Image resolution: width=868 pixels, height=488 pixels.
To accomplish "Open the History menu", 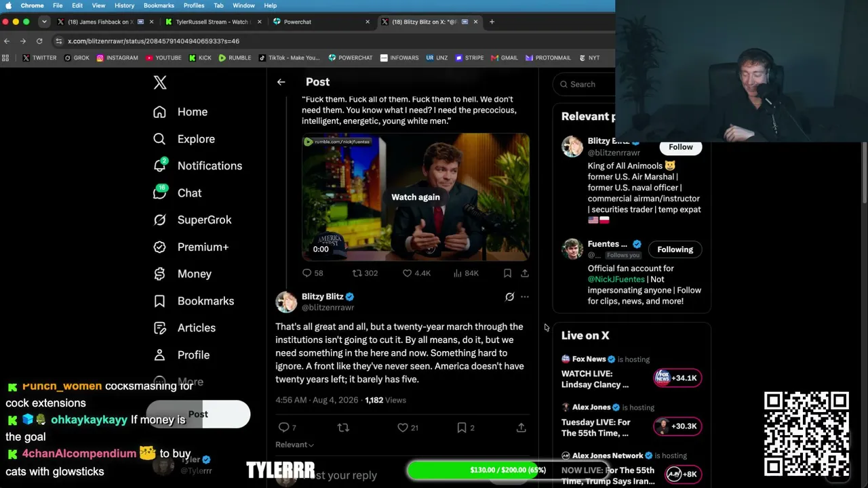I will (x=124, y=5).
